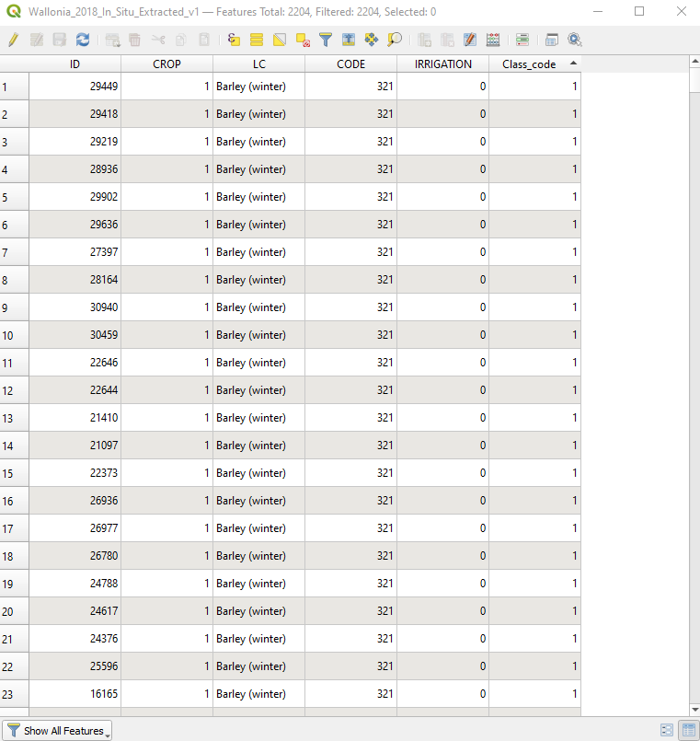The height and width of the screenshot is (741, 700).
Task: Save edits with the floppy disk icon
Action: (60, 40)
